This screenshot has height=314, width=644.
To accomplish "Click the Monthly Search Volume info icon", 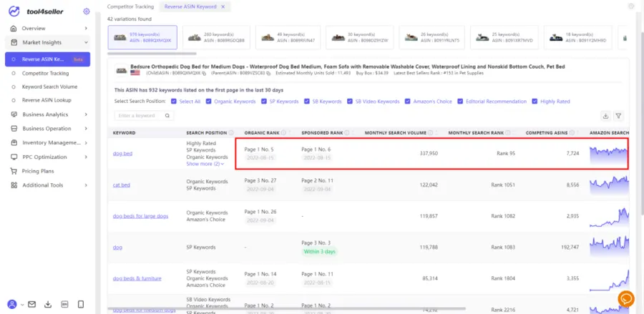I will tap(431, 133).
